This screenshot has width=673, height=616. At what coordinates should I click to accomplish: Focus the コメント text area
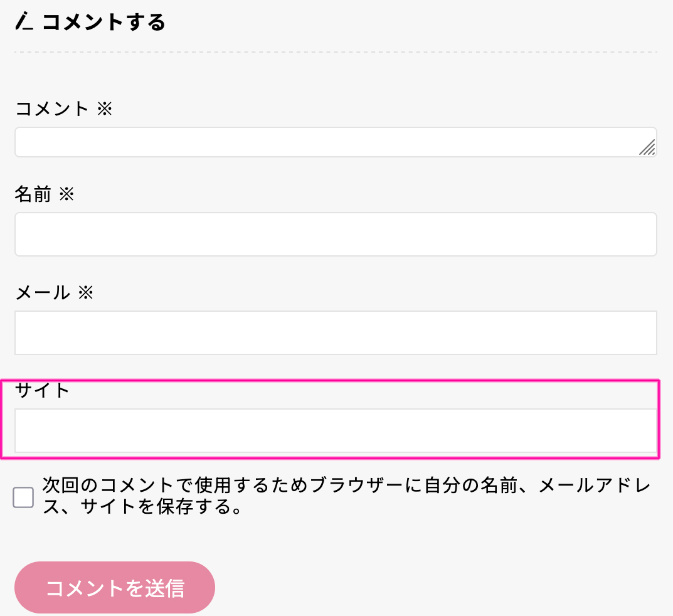coord(326,142)
